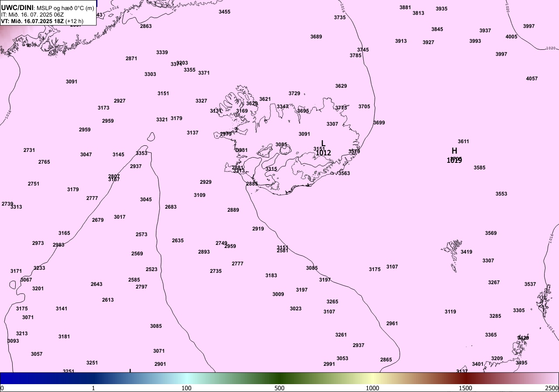The image size is (559, 392).
Task: Click the low pressure label 1012
Action: pos(323,153)
